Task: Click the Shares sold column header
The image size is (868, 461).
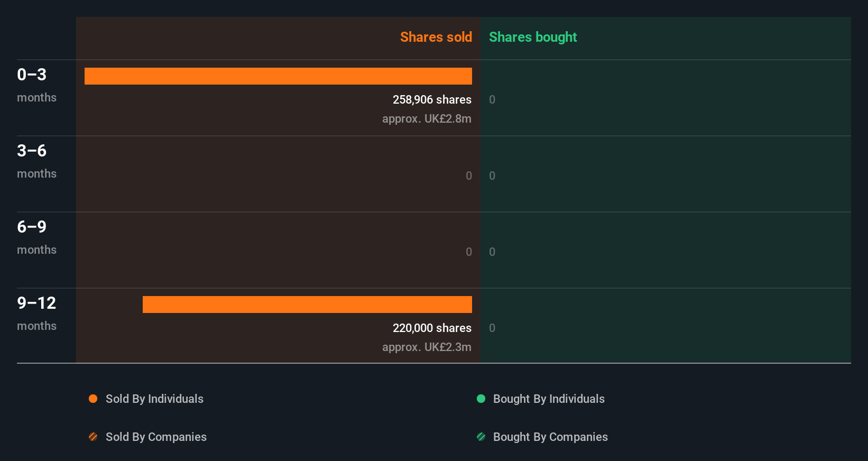Action: [436, 37]
